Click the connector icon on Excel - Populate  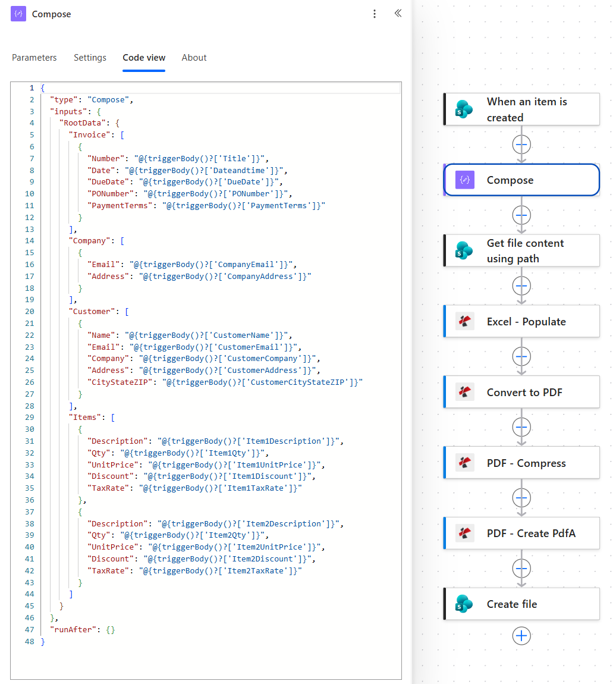point(465,322)
